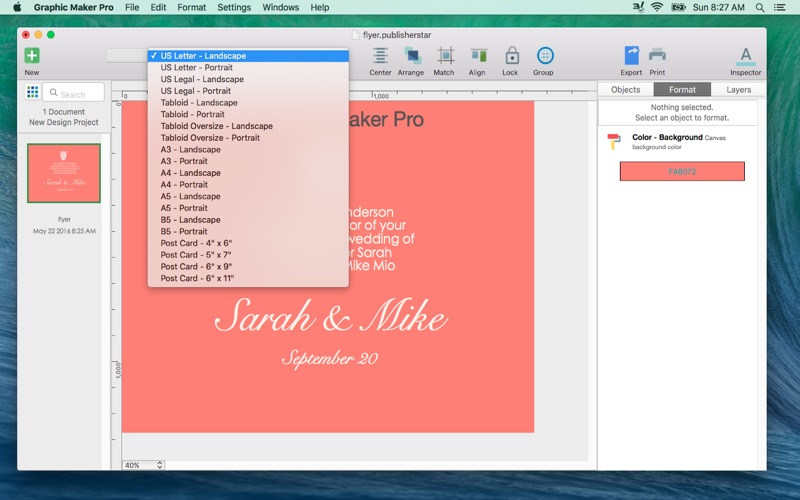The image size is (800, 500).
Task: Open the Arrange tool in toolbar
Action: 412,55
